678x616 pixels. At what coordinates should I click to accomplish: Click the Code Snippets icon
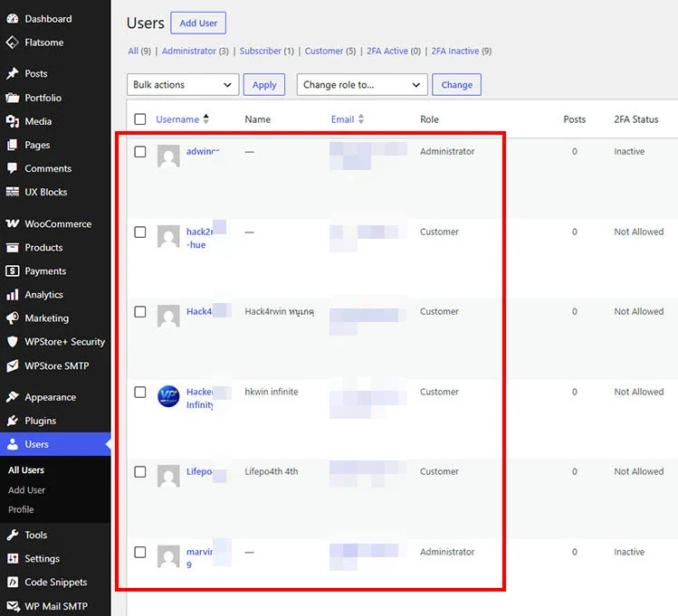click(13, 582)
